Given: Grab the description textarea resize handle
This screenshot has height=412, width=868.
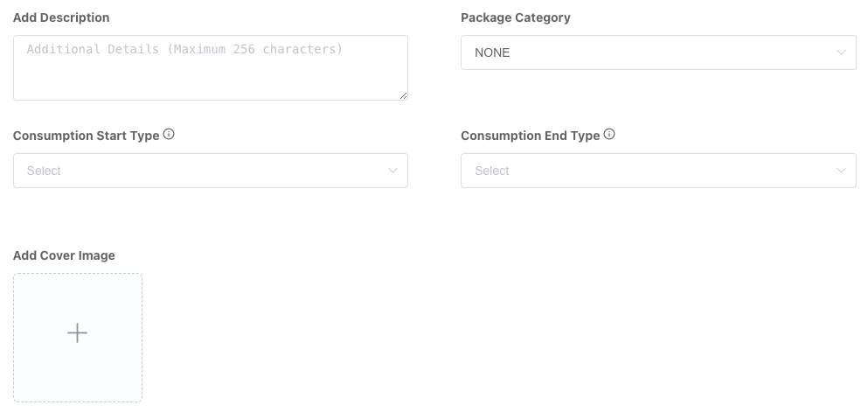Looking at the screenshot, I should [x=403, y=95].
